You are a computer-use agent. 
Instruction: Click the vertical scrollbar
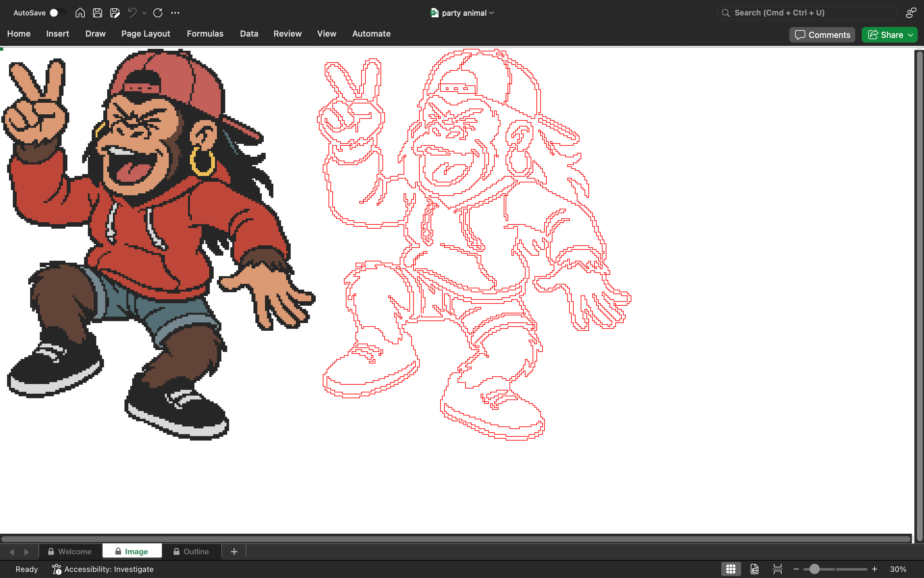(920, 296)
